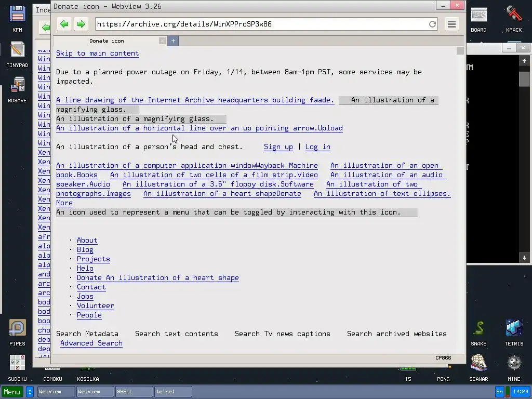Image resolution: width=532 pixels, height=399 pixels.
Task: Open the WebView hamburger menu
Action: click(451, 24)
